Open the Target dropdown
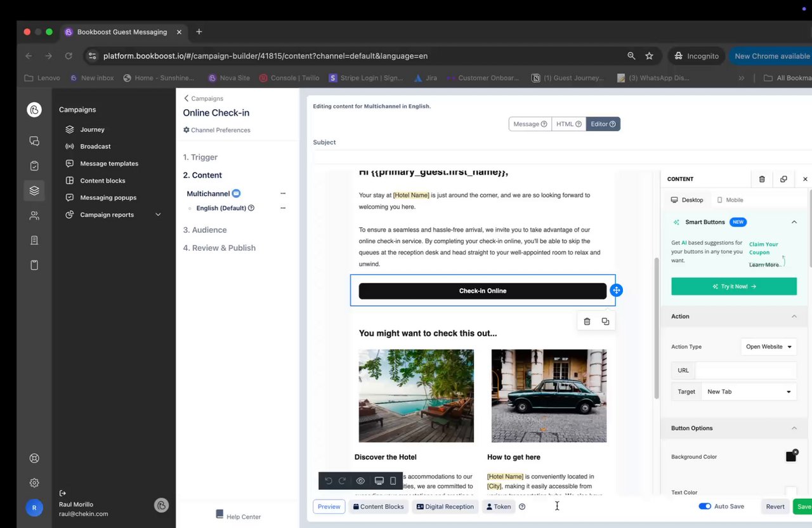The height and width of the screenshot is (528, 812). 749,392
